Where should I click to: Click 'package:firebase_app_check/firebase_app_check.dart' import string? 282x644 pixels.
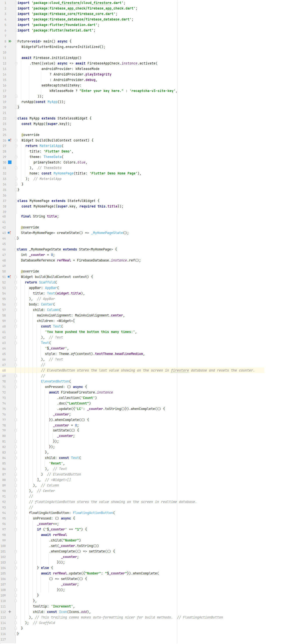coord(83,8)
